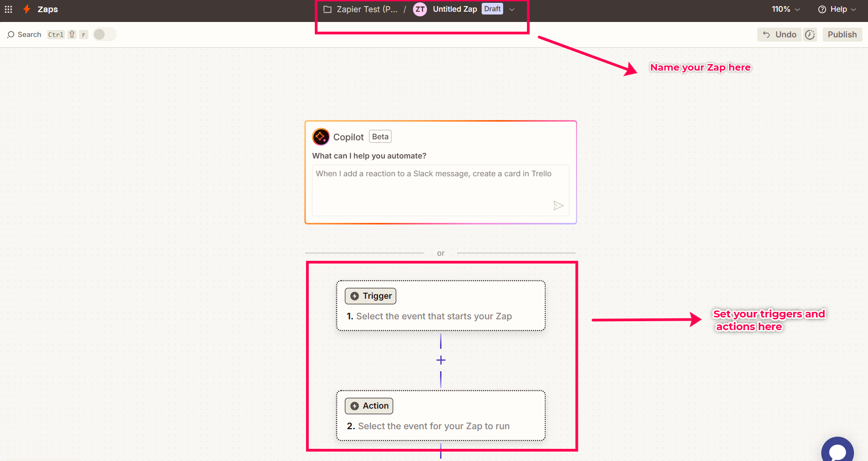Toggle the Zap on/off switch
The width and height of the screenshot is (868, 461).
[105, 35]
